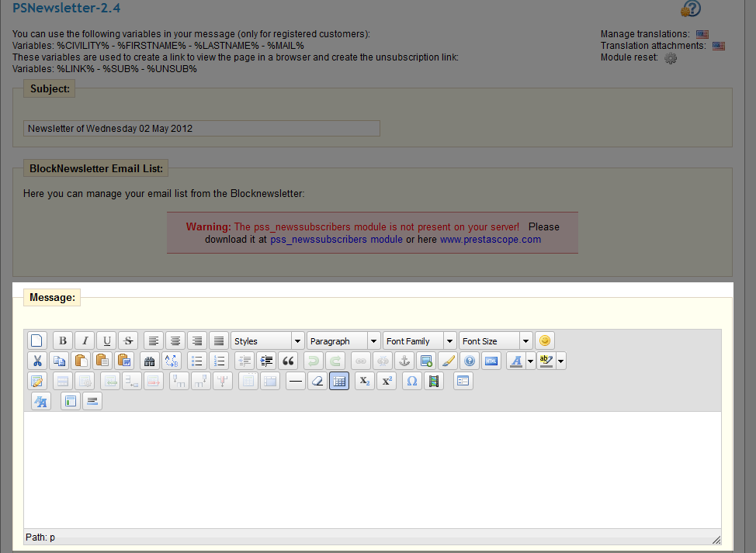Image resolution: width=756 pixels, height=553 pixels.
Task: Toggle underline text formatting
Action: click(x=106, y=340)
